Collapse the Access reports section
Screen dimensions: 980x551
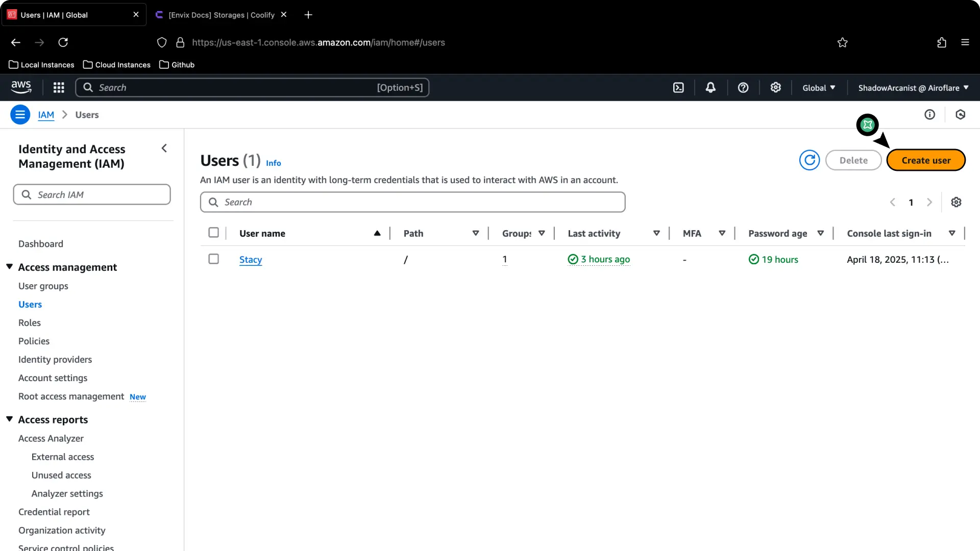tap(9, 418)
